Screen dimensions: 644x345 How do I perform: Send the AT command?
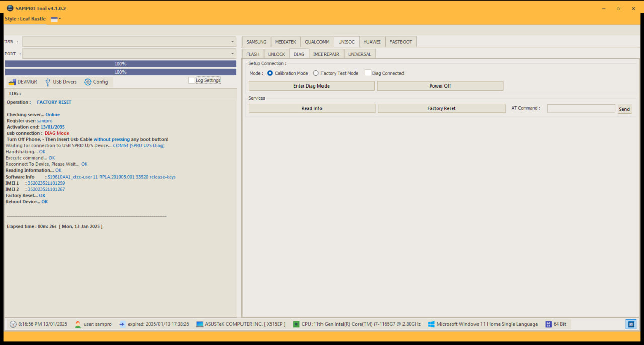click(624, 109)
